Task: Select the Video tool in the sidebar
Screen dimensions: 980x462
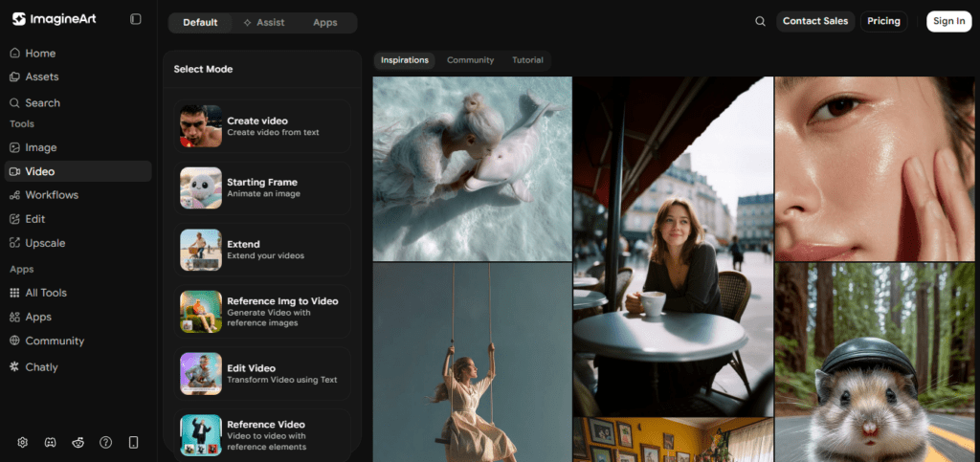Action: coord(78,171)
